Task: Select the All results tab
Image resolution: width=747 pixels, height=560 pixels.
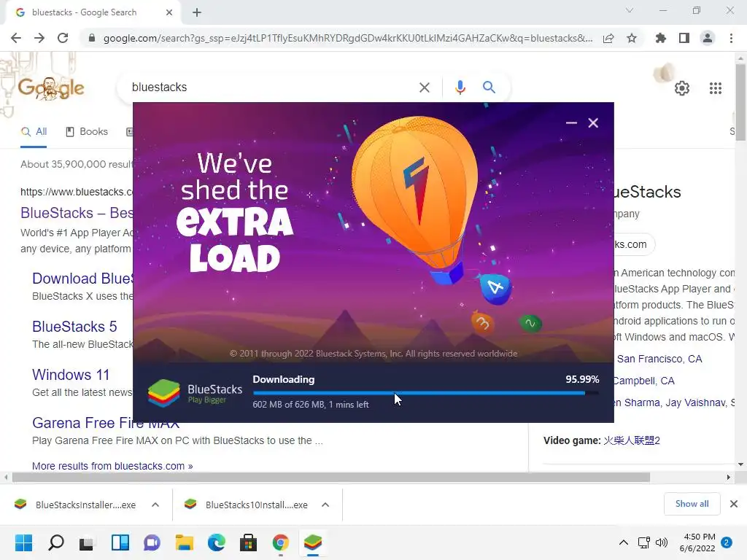Action: [34, 132]
